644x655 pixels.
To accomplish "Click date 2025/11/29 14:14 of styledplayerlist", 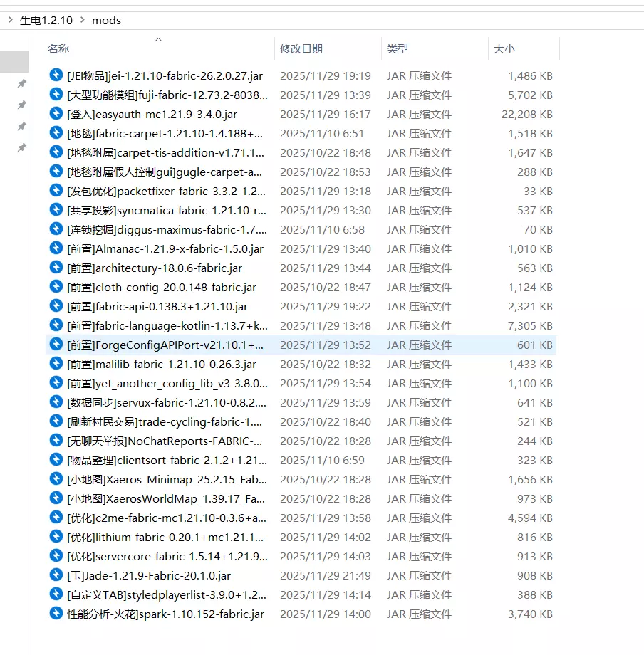I will pos(326,595).
